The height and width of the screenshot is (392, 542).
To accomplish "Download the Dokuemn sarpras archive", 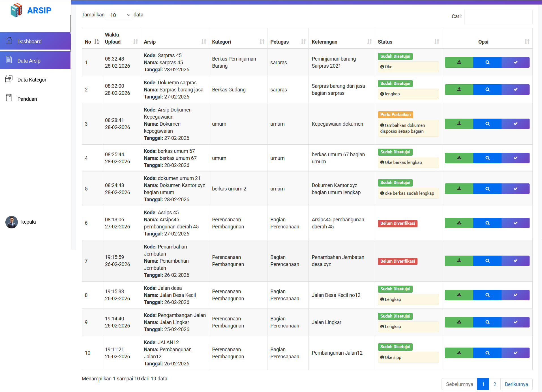I will 459,89.
